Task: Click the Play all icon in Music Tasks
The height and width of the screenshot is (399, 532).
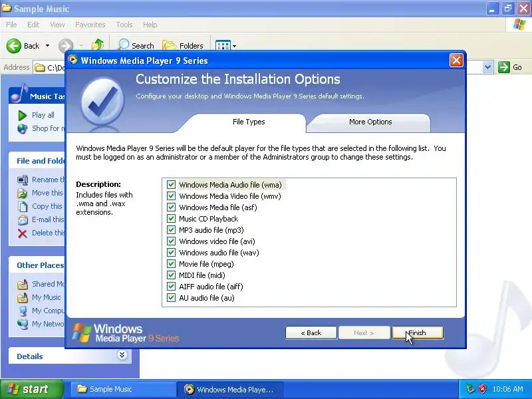Action: [x=22, y=115]
